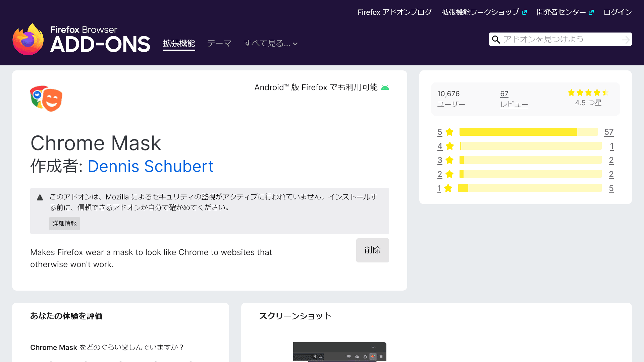Click the 削除 button
Screen dimensions: 644x362
click(372, 250)
